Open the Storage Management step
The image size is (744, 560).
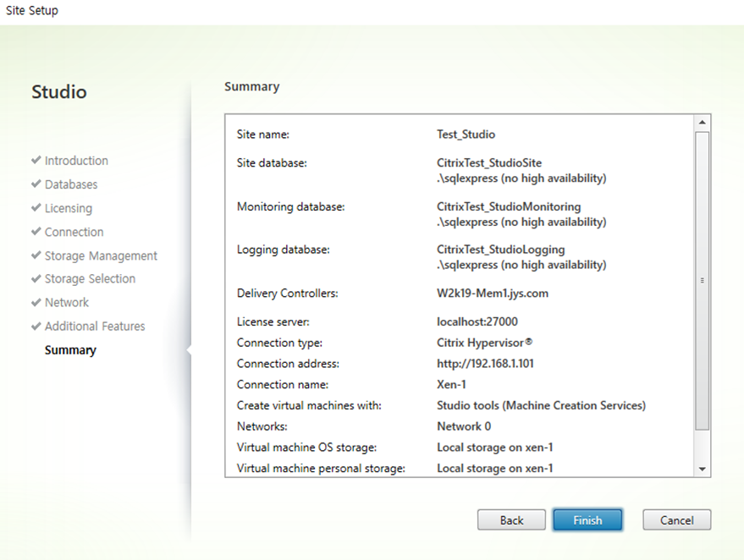coord(101,255)
